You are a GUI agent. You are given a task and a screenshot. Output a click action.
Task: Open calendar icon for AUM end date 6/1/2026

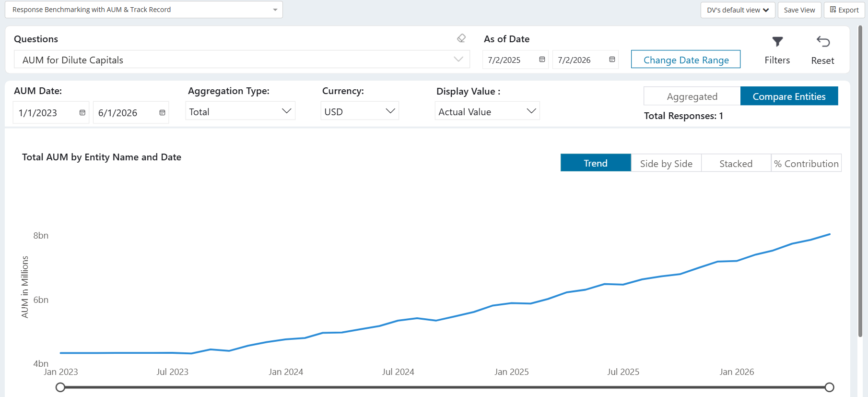[x=162, y=113]
